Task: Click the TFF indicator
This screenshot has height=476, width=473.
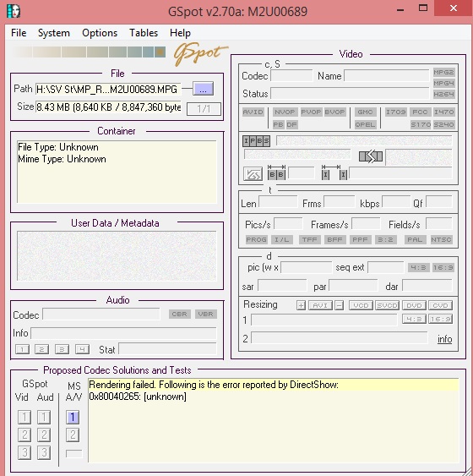Action: [310, 239]
